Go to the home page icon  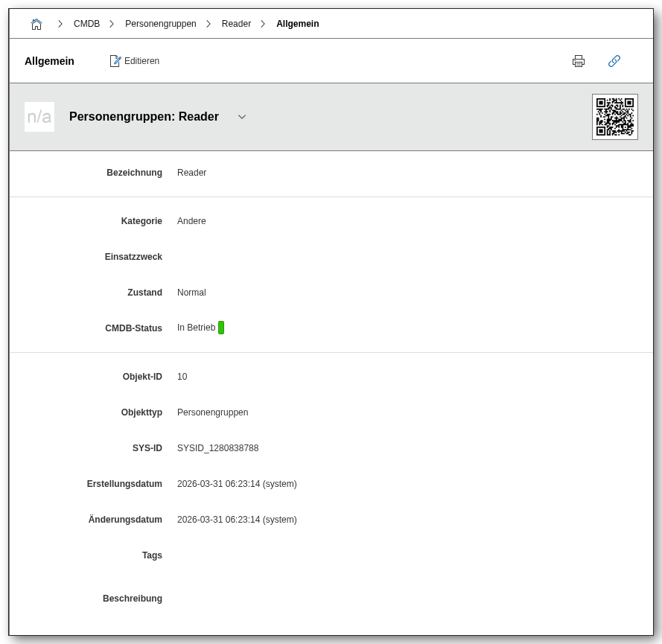pyautogui.click(x=36, y=24)
